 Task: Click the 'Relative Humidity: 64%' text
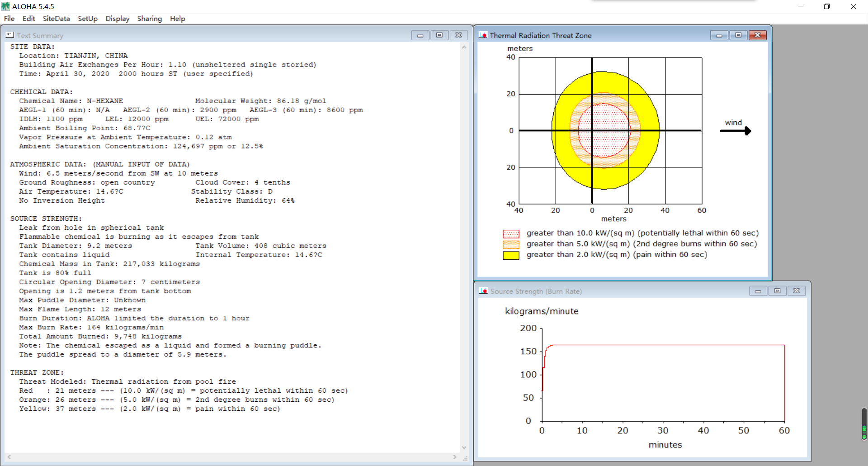coord(245,200)
